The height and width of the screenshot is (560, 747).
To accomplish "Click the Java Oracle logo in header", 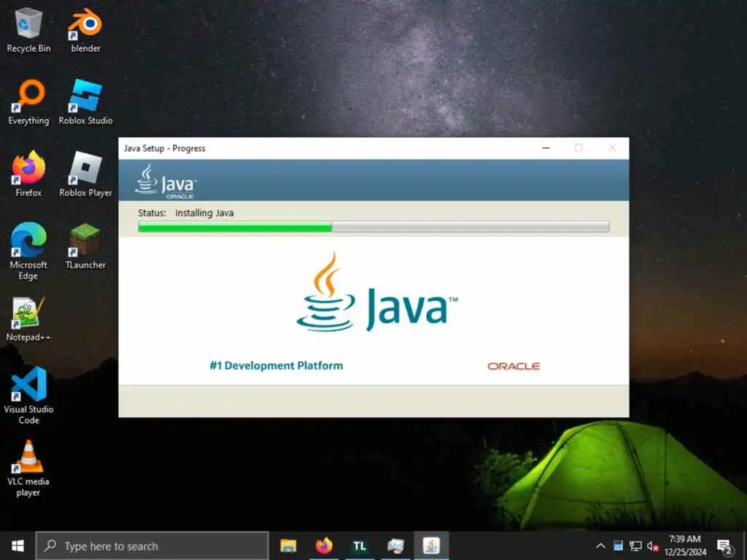I will (x=166, y=181).
